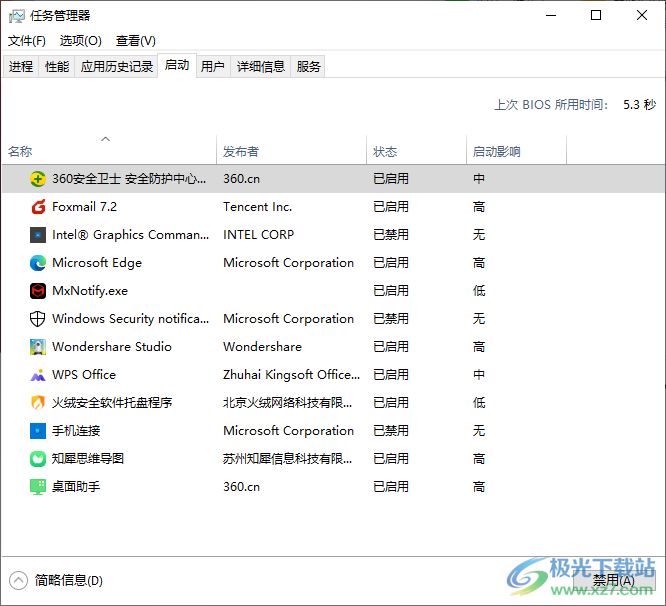Image resolution: width=666 pixels, height=606 pixels.
Task: Select the WPS Office row name
Action: coord(84,375)
